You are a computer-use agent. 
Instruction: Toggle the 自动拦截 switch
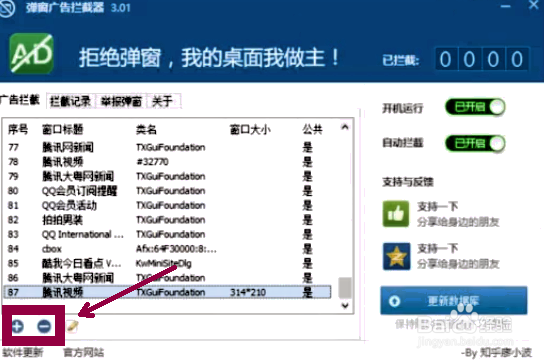click(x=475, y=143)
